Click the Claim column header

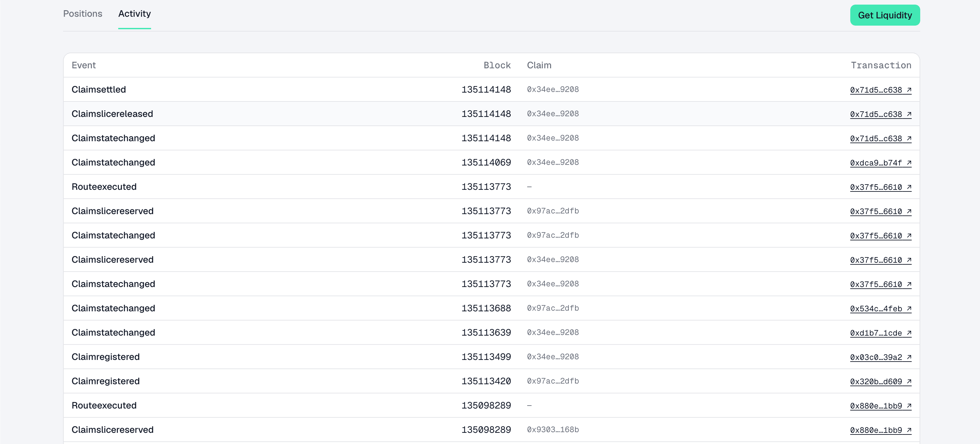tap(539, 65)
